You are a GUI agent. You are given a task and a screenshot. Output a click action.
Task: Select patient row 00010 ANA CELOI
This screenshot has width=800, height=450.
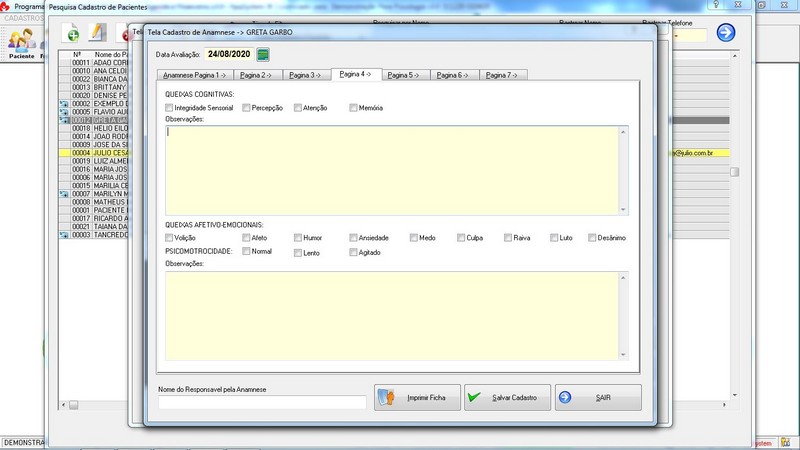[94, 70]
